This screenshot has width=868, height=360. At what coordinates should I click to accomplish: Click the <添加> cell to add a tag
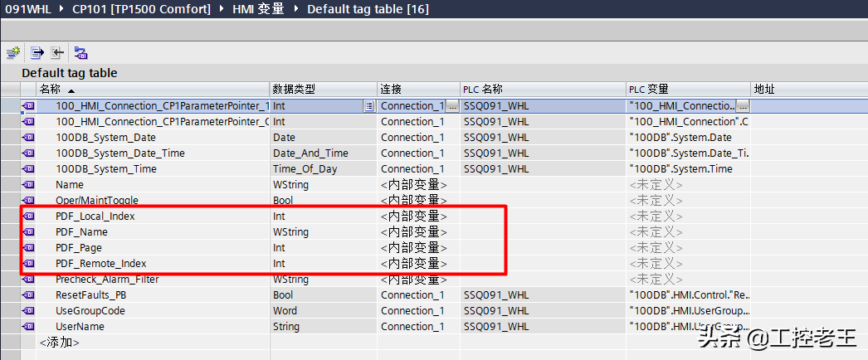(x=59, y=343)
